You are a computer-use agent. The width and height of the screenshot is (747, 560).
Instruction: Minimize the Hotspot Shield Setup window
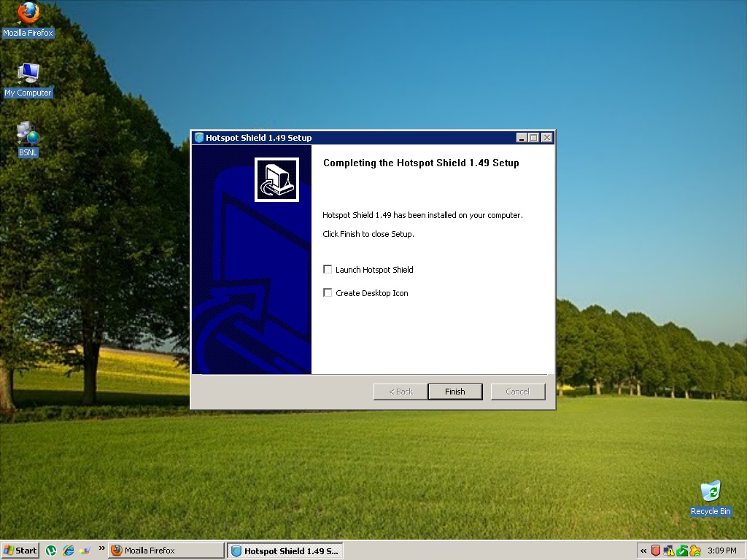522,138
